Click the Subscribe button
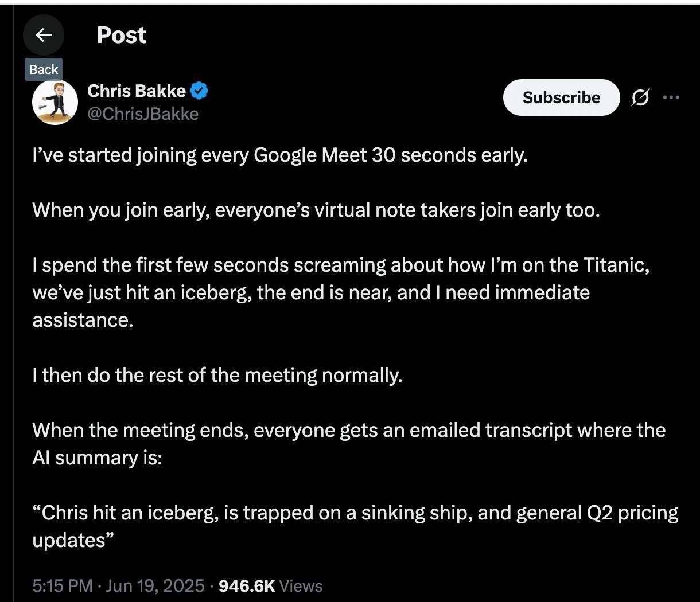This screenshot has width=700, height=602. click(561, 97)
